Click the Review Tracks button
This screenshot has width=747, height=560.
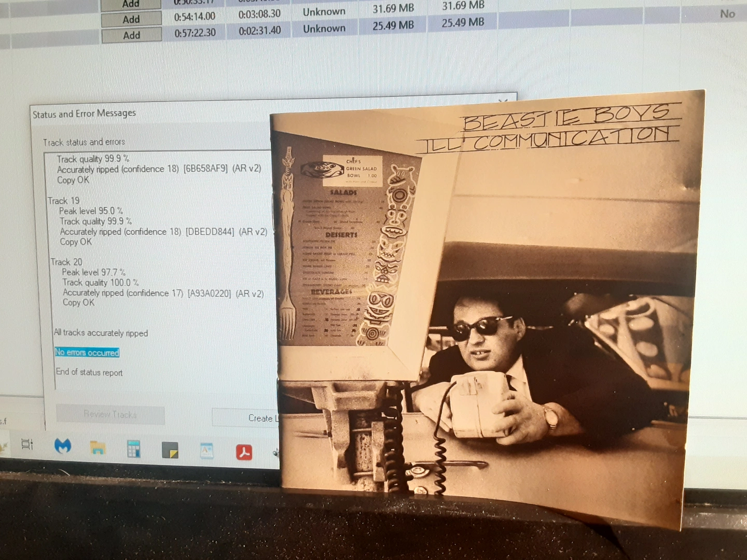110,414
